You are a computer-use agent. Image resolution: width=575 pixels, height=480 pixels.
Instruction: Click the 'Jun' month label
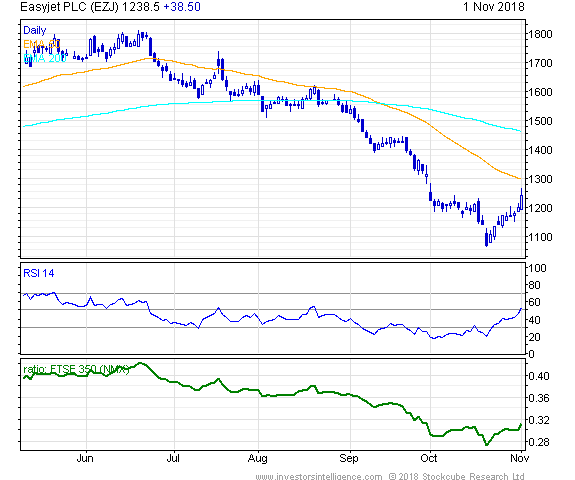pos(85,459)
